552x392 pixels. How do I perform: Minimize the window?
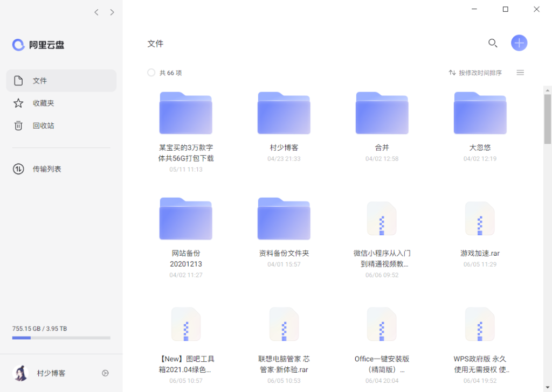click(474, 9)
